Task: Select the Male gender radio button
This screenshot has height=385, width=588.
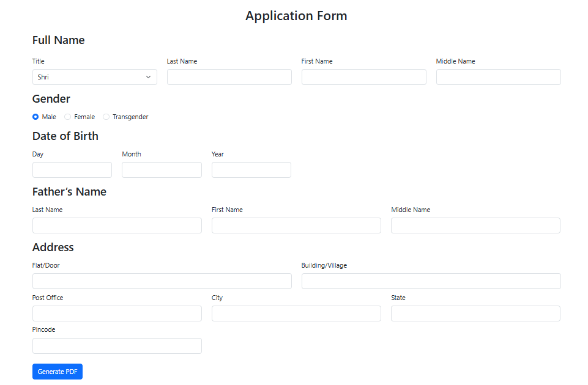Action: pos(35,117)
